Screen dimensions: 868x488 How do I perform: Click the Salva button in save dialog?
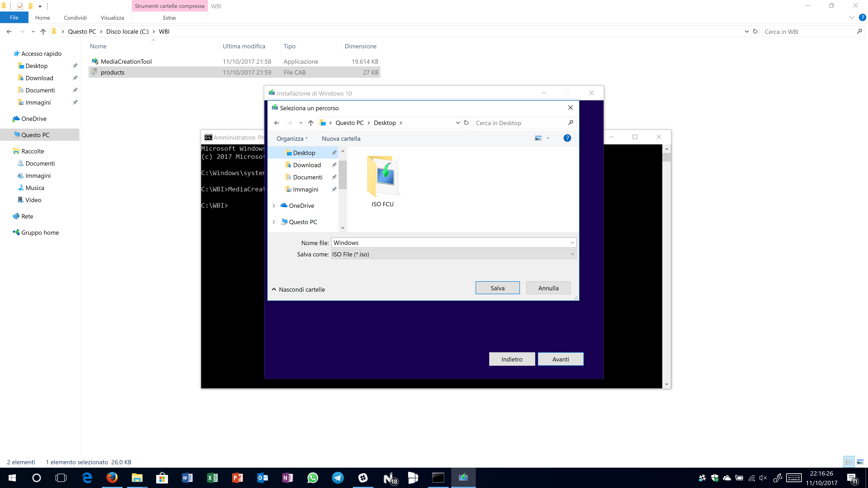click(x=497, y=288)
